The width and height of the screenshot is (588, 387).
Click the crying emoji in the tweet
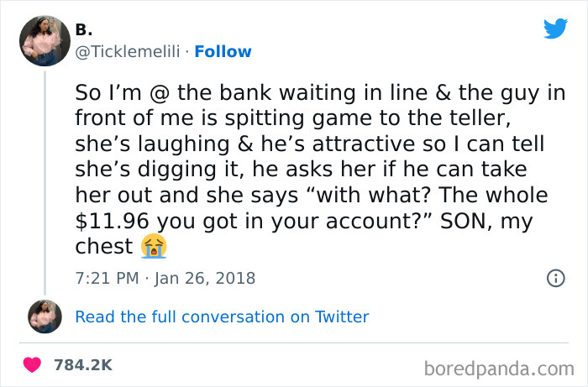click(x=154, y=245)
